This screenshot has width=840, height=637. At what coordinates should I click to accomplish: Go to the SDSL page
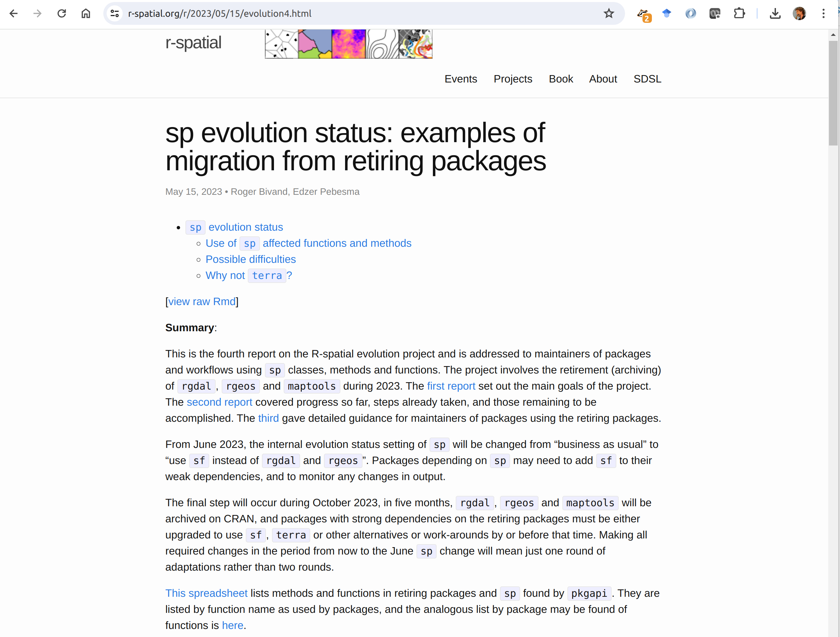pos(647,79)
